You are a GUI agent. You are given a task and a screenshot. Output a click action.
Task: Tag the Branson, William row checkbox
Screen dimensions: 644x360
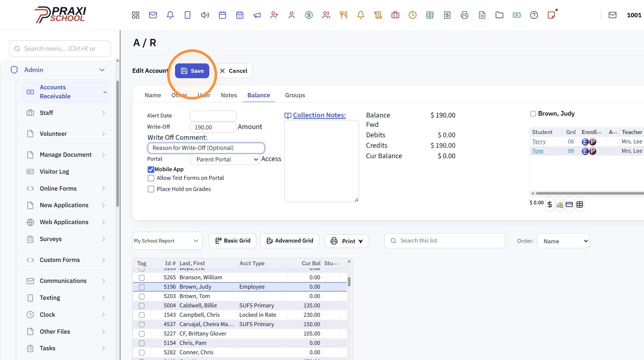coord(142,278)
